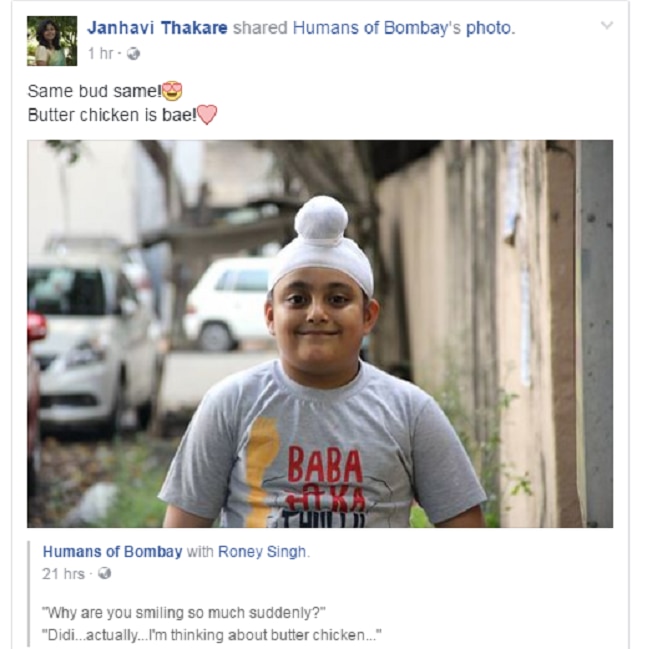647x649 pixels.
Task: Click the 'photo' link in the share header
Action: tap(488, 28)
